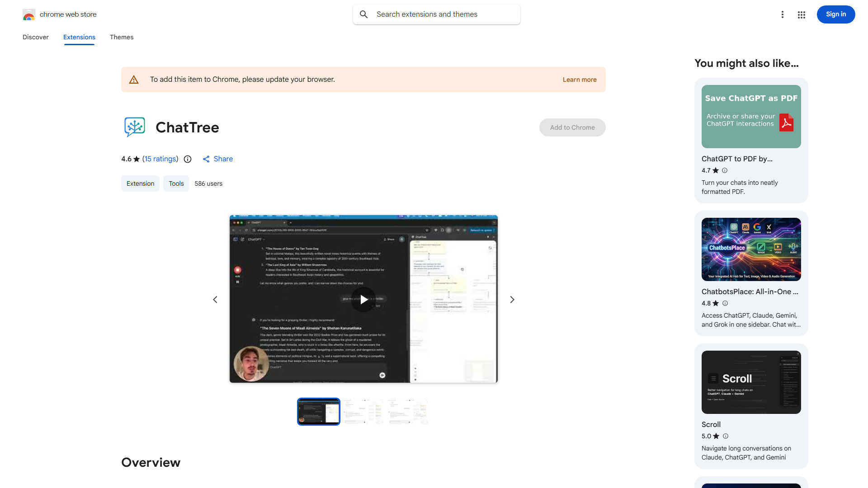The image size is (868, 488).
Task: Open the Google apps grid launcher
Action: [x=801, y=14]
